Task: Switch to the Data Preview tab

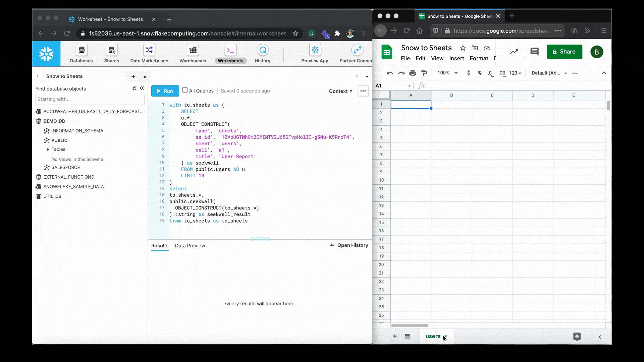Action: 190,246
